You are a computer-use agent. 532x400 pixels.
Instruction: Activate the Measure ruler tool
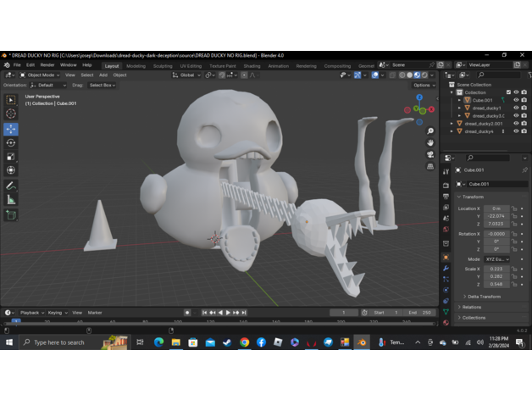coord(11,199)
